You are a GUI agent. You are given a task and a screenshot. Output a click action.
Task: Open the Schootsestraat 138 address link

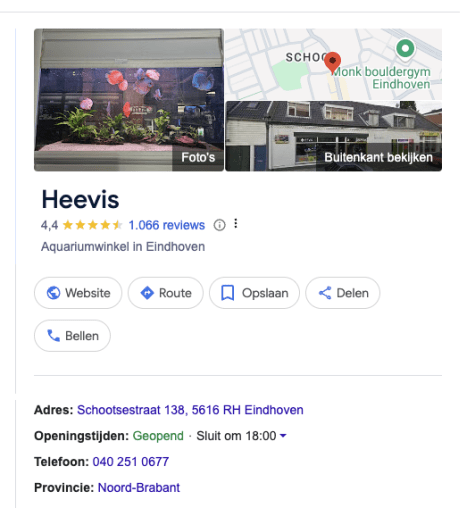190,410
